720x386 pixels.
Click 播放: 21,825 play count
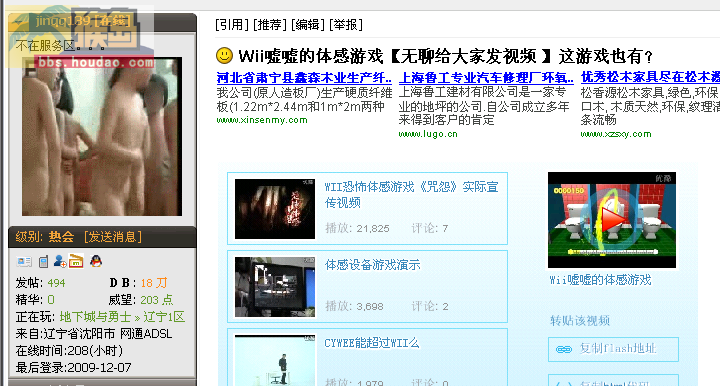[x=357, y=228]
